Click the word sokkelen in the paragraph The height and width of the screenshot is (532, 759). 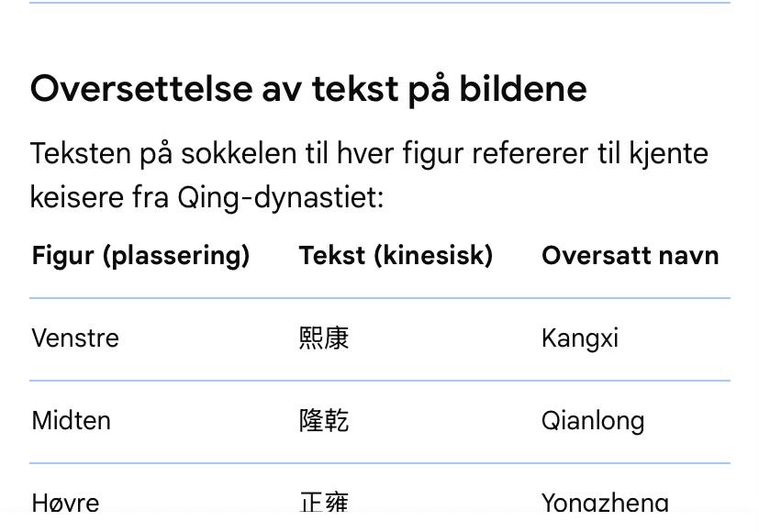click(x=239, y=154)
